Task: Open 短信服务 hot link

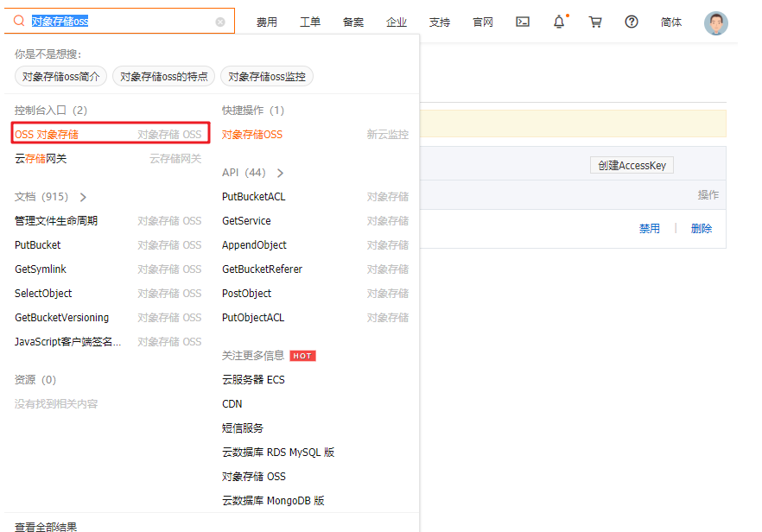Action: coord(243,428)
